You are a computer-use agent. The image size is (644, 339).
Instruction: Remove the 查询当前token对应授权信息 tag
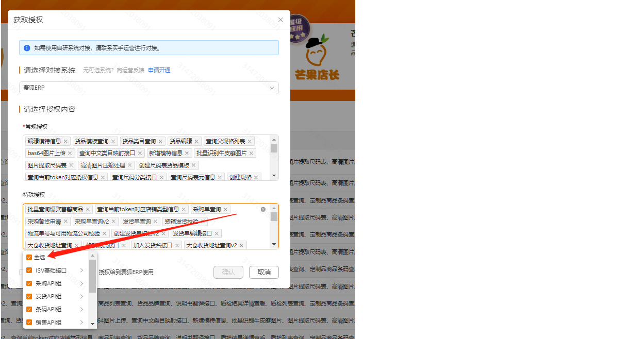pyautogui.click(x=103, y=177)
